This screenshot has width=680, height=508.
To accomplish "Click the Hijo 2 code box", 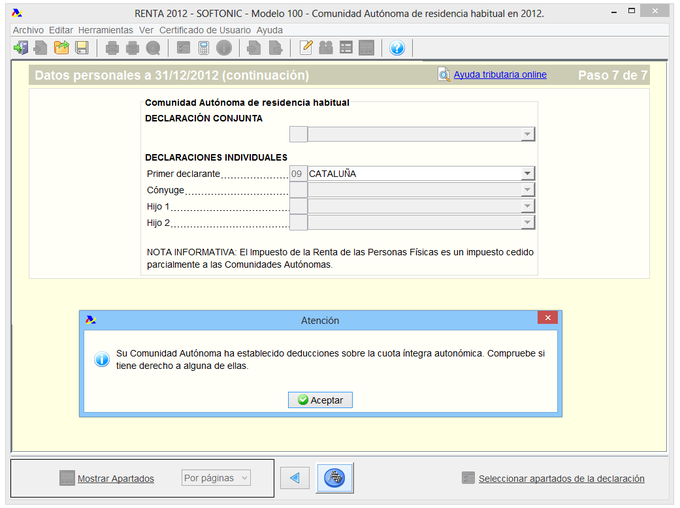I will [x=298, y=223].
